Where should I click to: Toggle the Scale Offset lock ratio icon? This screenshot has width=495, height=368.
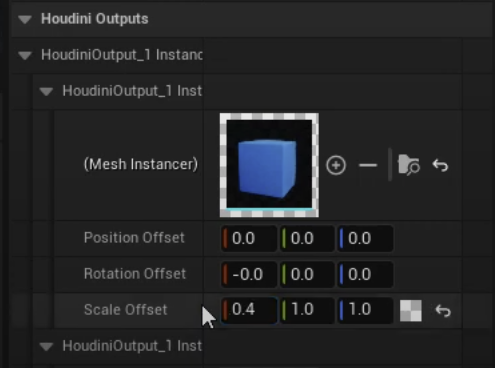pyautogui.click(x=411, y=311)
